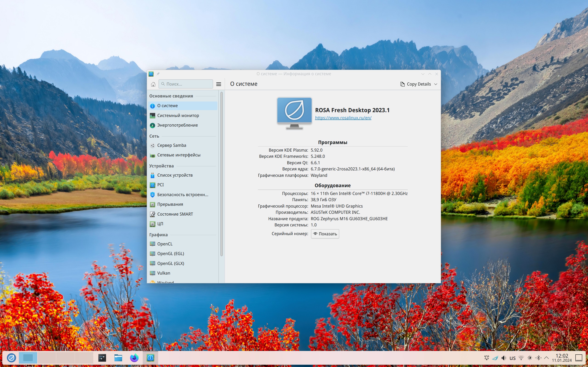Click the Copy Details button
This screenshot has width=588, height=367.
point(416,84)
